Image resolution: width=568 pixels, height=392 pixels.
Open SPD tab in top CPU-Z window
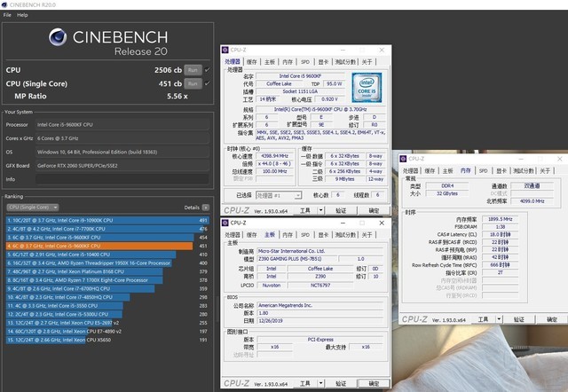click(305, 62)
